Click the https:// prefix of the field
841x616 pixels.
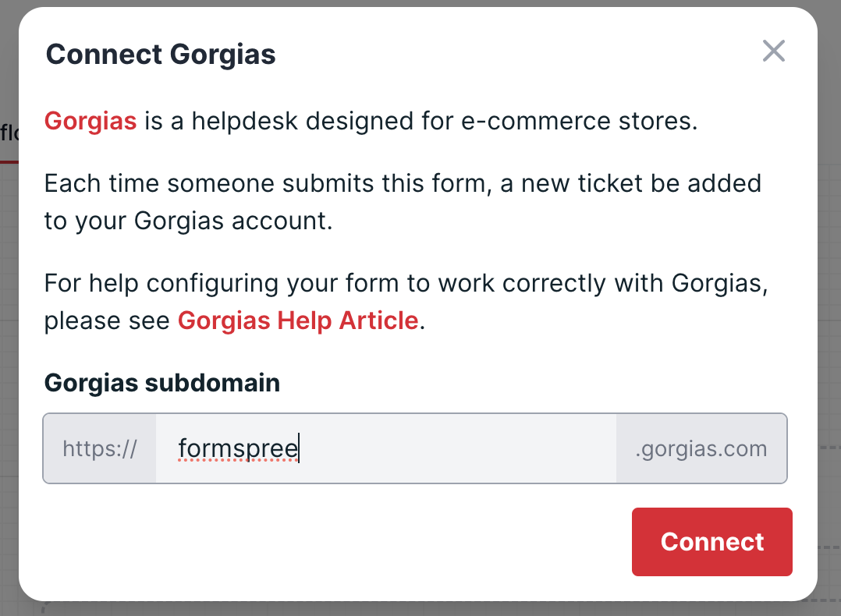tap(100, 449)
